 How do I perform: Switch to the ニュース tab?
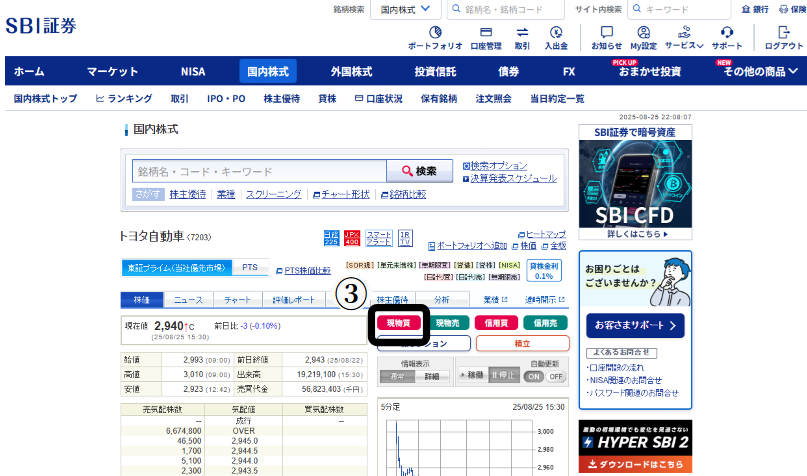pyautogui.click(x=187, y=300)
